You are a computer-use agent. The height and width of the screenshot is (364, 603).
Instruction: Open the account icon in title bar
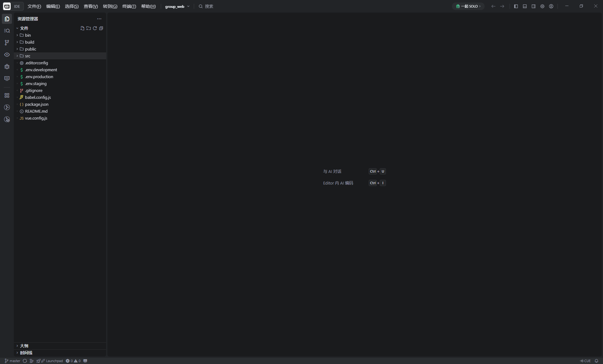click(551, 6)
